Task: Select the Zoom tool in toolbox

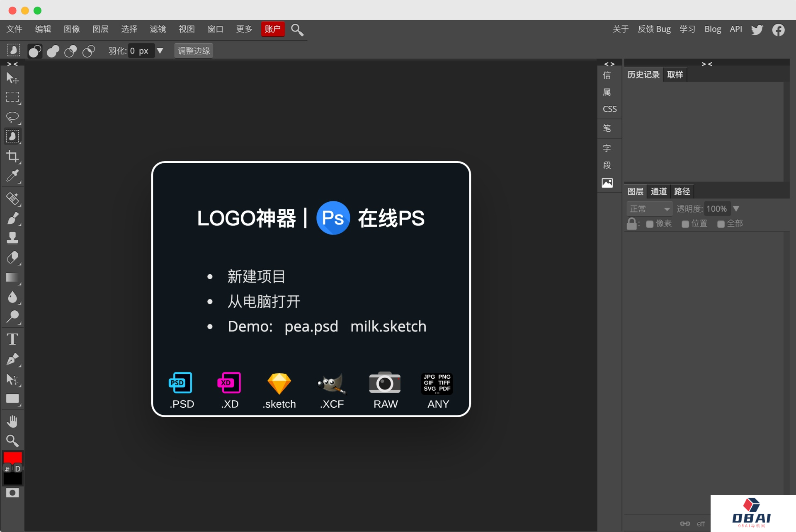Action: tap(12, 441)
